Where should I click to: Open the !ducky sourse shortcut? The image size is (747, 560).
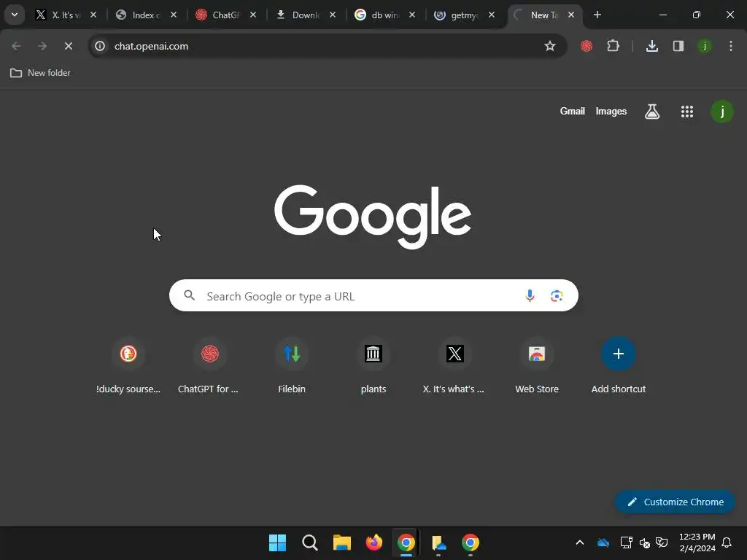click(128, 365)
